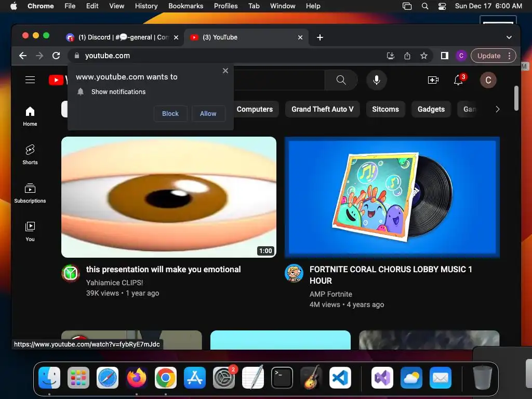Viewport: 532px width, 399px height.
Task: Click the browser forward arrow
Action: click(39, 56)
